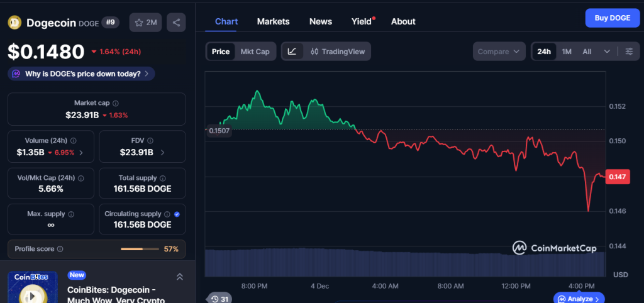Viewport: 644px width, 303px height.
Task: Click the Dogecoin coin logo icon
Action: pyautogui.click(x=15, y=22)
